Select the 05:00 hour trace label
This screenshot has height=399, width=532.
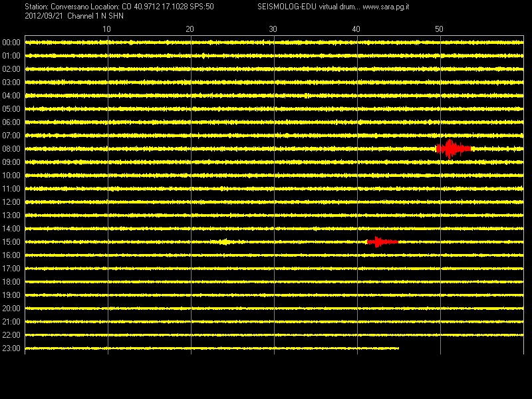coord(11,109)
